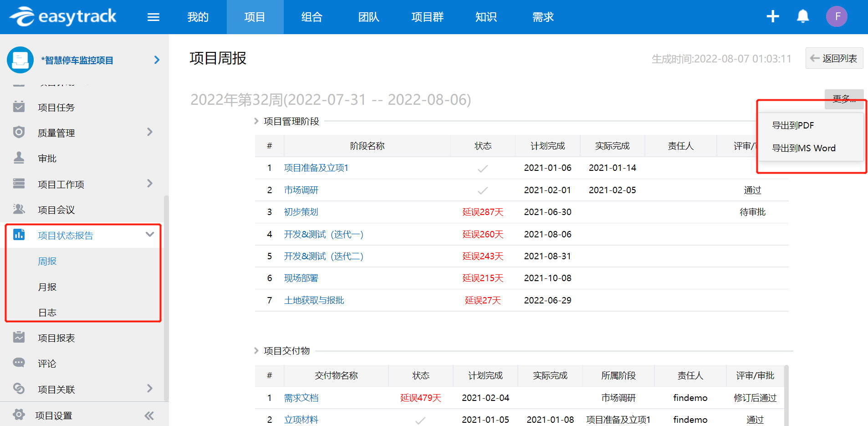Open the 初步策划 stage link

(301, 212)
